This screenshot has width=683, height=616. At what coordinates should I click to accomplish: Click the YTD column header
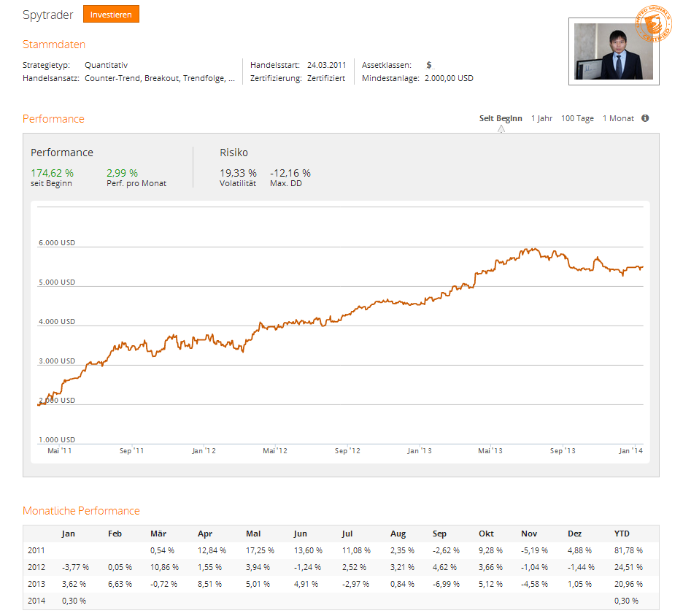point(622,534)
